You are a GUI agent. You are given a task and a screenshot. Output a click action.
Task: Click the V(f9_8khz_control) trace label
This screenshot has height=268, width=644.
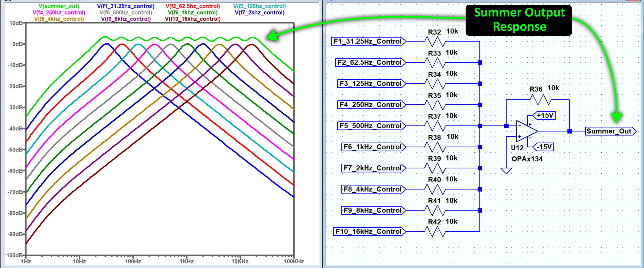coord(126,19)
